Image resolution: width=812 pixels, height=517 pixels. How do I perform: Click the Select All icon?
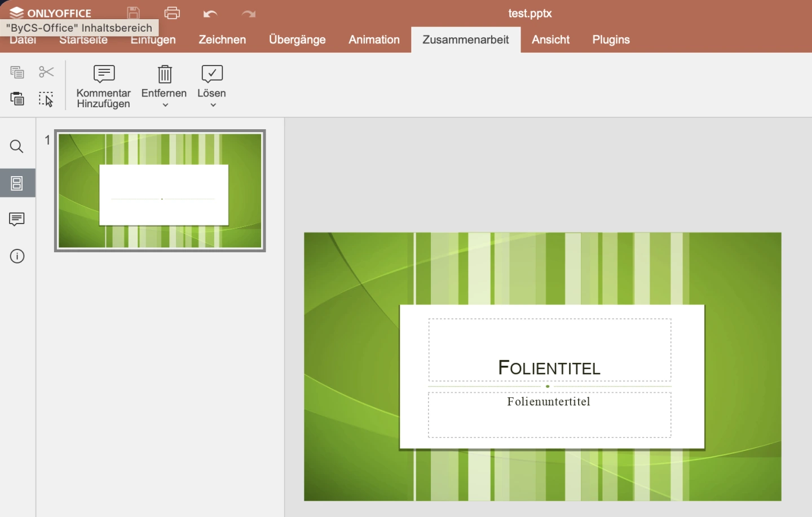coord(46,99)
